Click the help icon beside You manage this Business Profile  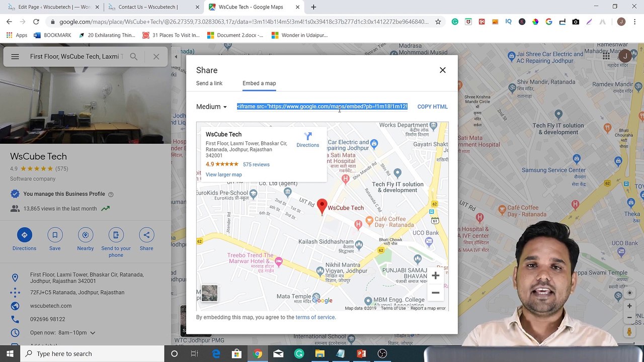[x=111, y=195]
